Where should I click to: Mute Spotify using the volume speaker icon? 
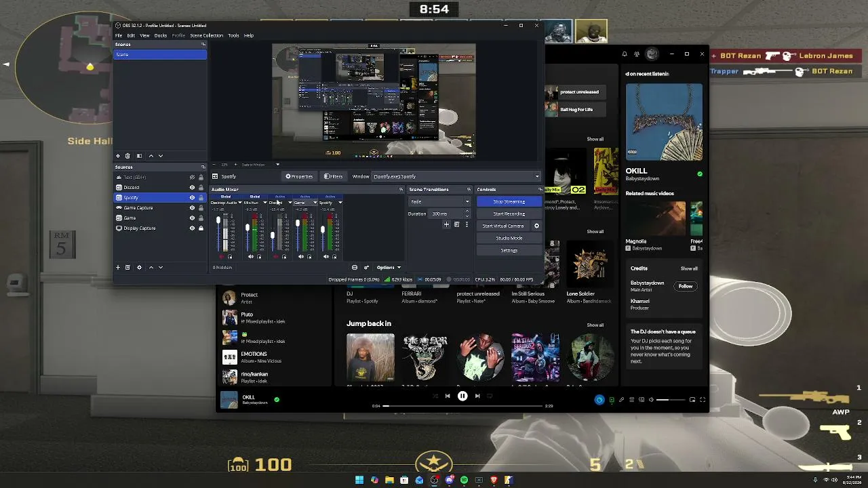coord(651,400)
